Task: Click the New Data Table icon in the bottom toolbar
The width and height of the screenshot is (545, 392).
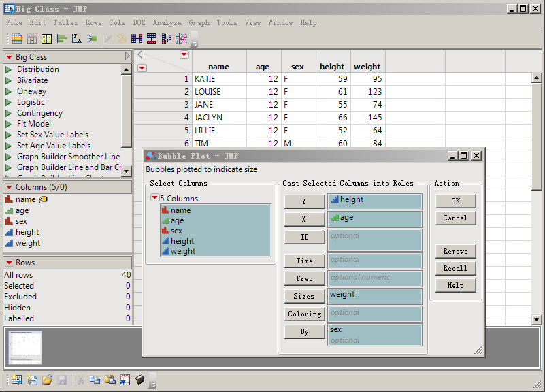Action: [16, 380]
